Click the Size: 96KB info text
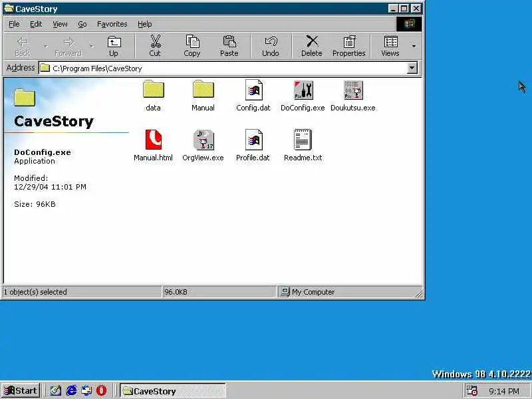The image size is (532, 399). pos(35,204)
